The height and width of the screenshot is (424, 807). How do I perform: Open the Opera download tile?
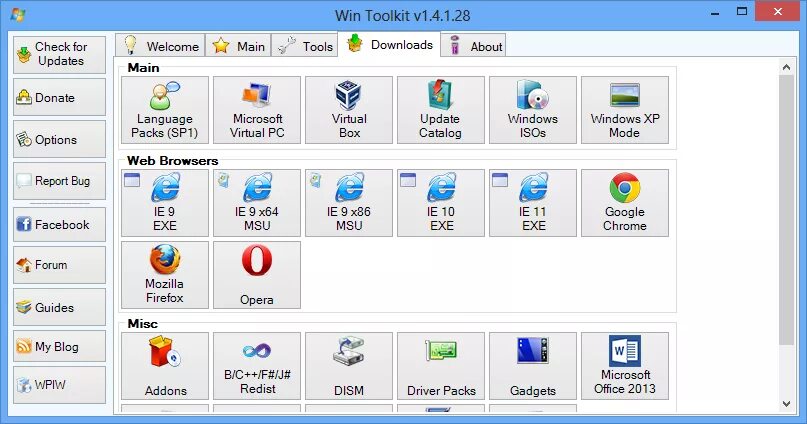click(x=257, y=275)
